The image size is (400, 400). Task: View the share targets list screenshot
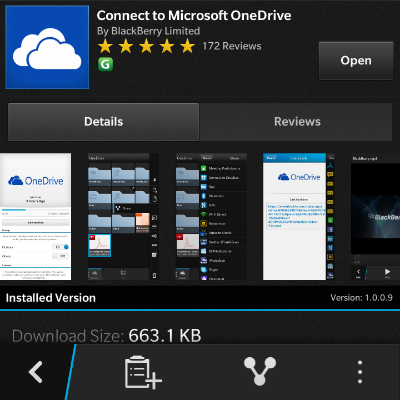(x=211, y=216)
